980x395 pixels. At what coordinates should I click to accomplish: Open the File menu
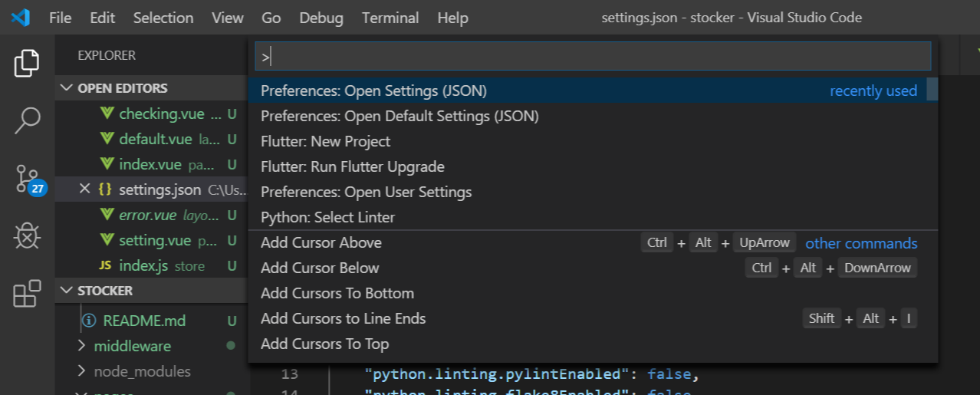(60, 18)
